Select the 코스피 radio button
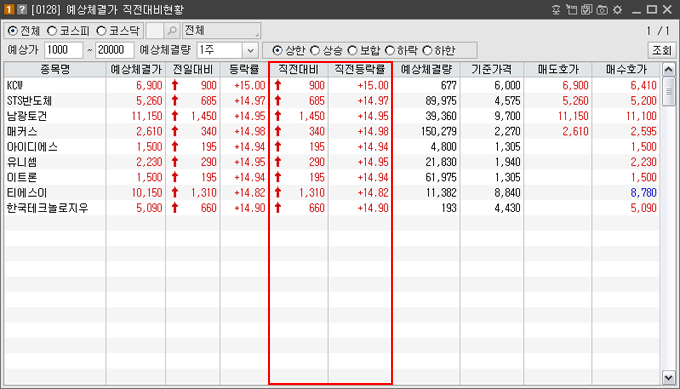 pos(52,31)
